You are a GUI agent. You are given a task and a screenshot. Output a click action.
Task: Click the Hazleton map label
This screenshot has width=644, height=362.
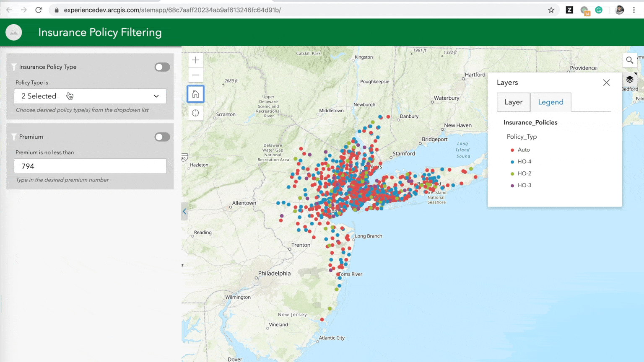pyautogui.click(x=199, y=165)
